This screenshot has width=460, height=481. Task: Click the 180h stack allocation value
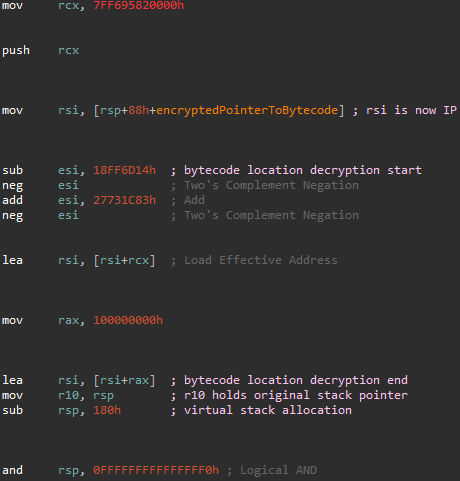[107, 410]
